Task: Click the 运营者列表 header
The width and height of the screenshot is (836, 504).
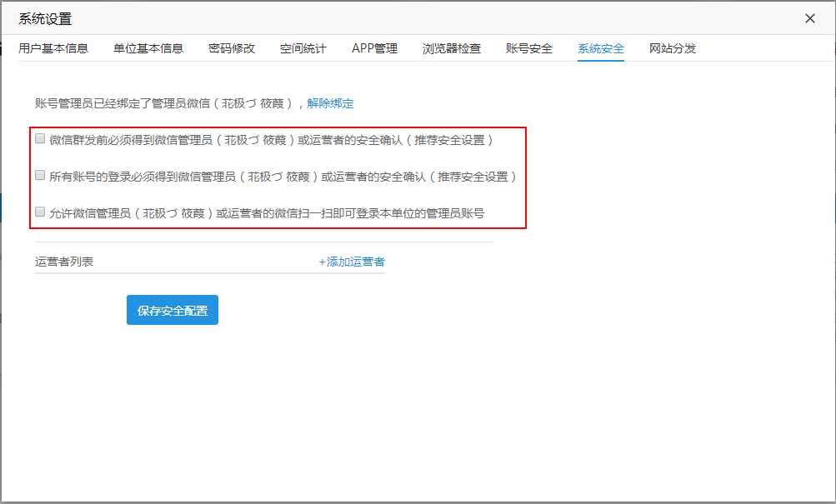Action: click(64, 262)
